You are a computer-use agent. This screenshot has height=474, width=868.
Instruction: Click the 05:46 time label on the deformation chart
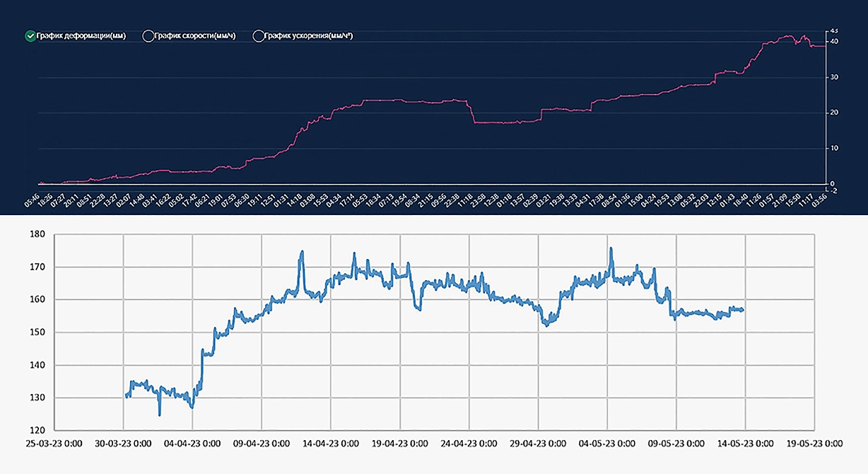(x=32, y=200)
